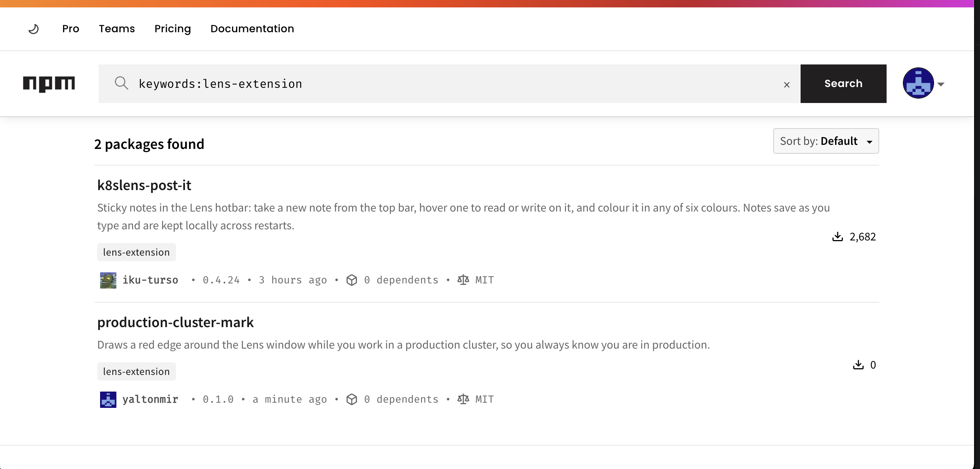Image resolution: width=980 pixels, height=469 pixels.
Task: Click the download icon beside 0
Action: 858,365
